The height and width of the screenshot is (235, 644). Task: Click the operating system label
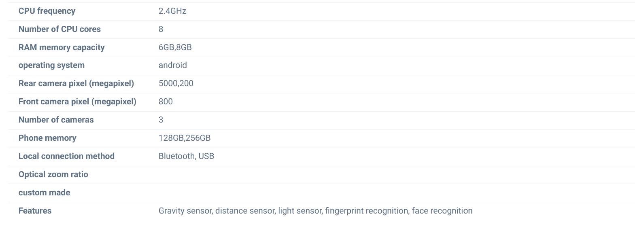pyautogui.click(x=51, y=65)
